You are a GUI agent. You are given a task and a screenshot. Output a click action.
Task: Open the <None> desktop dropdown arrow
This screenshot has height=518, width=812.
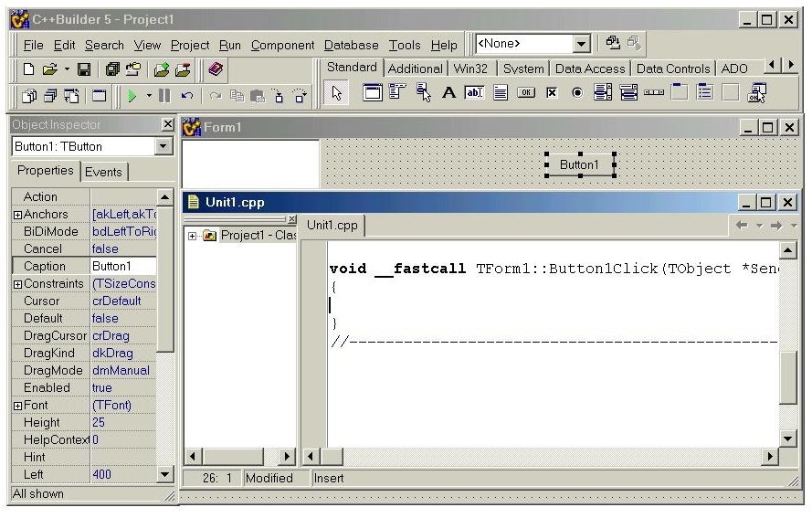(x=581, y=44)
